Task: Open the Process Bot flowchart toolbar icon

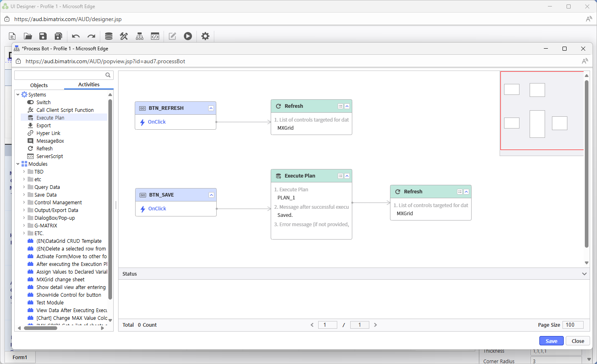Action: coord(139,36)
